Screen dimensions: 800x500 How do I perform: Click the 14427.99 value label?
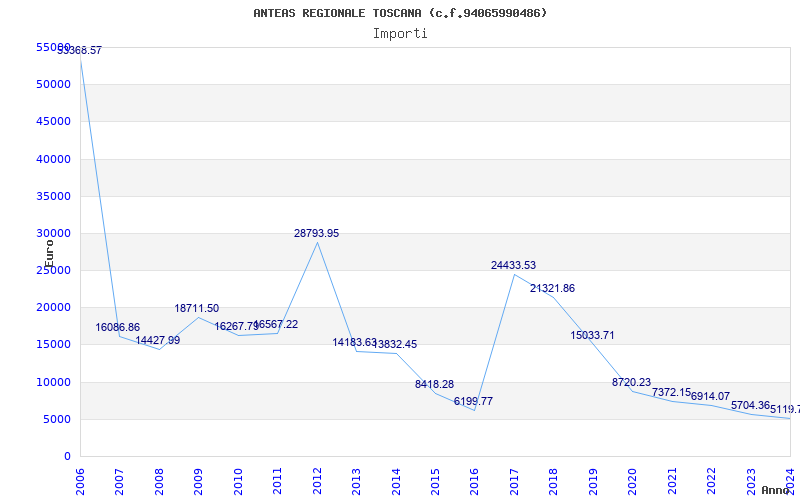[x=158, y=340]
